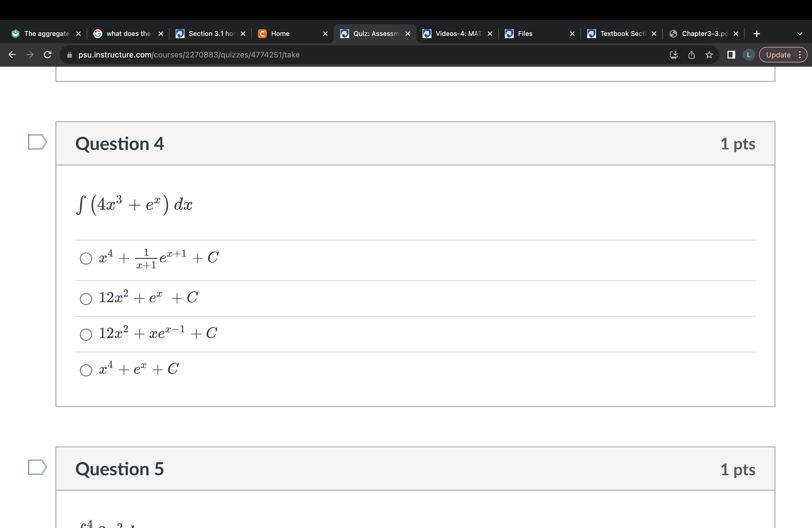The width and height of the screenshot is (812, 528).
Task: Select answer x⁴ + 1/(x+1) e^(x+1) + C
Action: 86,258
